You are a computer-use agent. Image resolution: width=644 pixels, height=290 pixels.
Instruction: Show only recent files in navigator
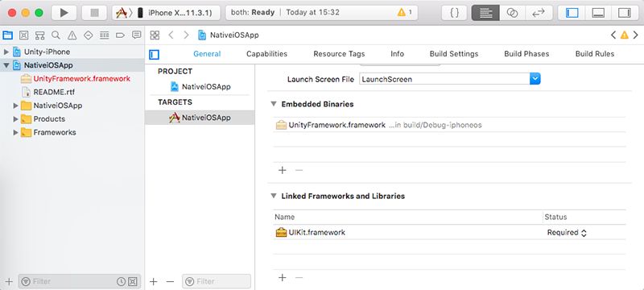tap(121, 281)
